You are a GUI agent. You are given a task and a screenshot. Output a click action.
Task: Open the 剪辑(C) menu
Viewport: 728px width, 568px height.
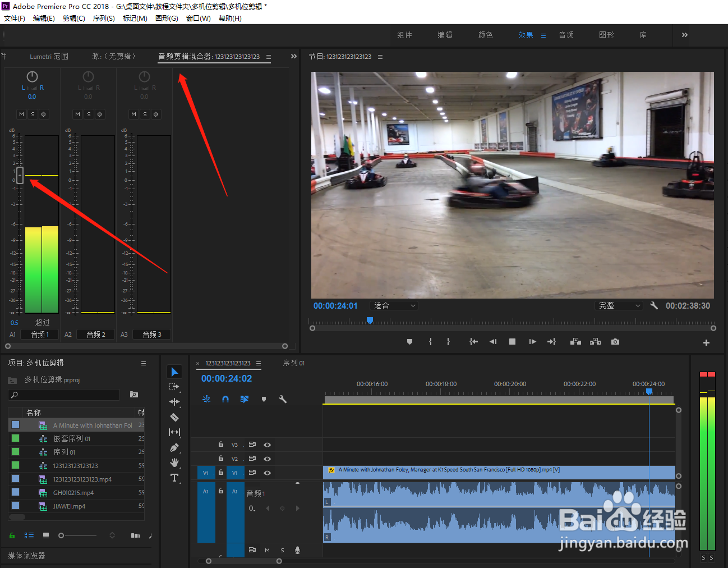(x=74, y=19)
